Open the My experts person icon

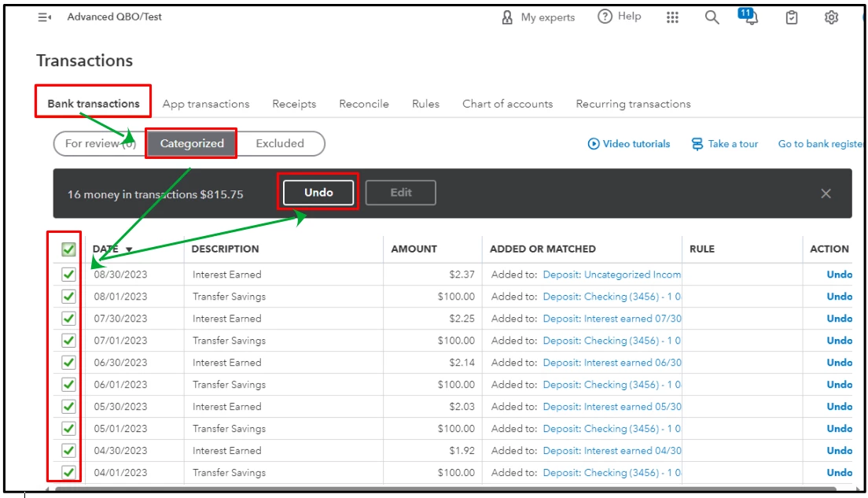(507, 18)
